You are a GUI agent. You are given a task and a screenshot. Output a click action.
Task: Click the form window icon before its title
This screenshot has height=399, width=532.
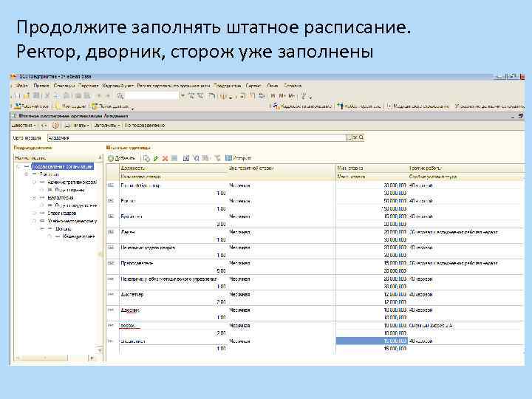pyautogui.click(x=14, y=116)
